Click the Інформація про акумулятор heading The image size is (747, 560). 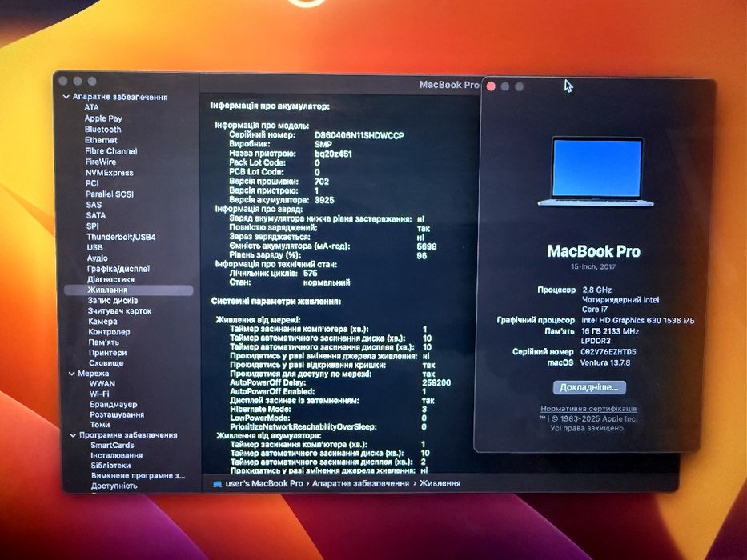(x=270, y=106)
